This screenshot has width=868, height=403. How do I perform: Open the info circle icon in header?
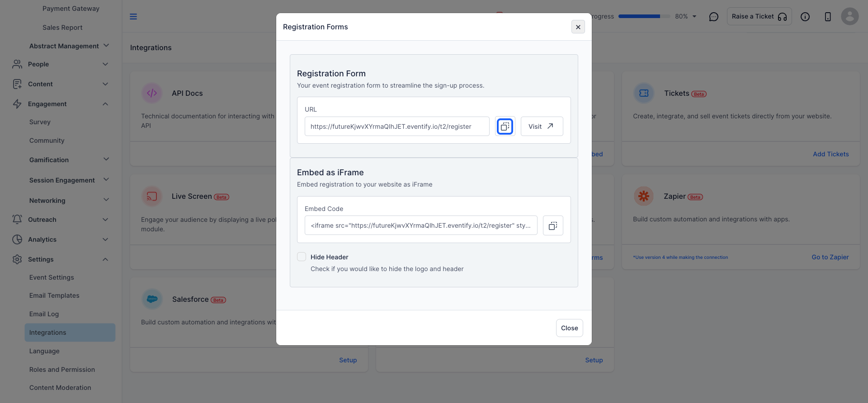click(805, 17)
